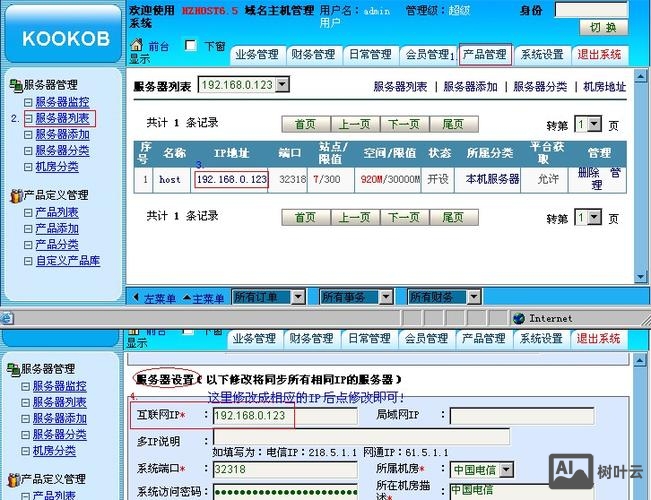Click the 身份 input field

[591, 10]
